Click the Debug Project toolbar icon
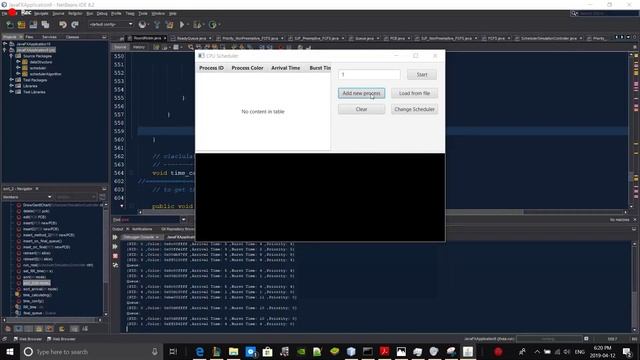 click(197, 25)
